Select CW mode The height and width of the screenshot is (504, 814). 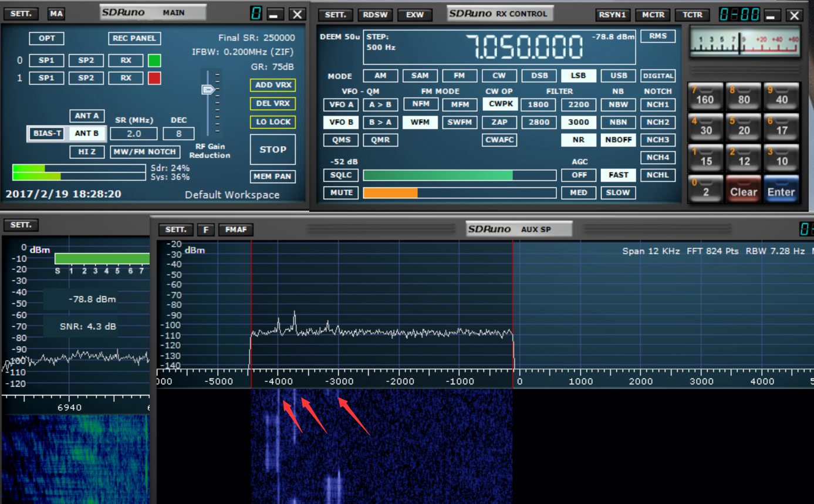(499, 76)
